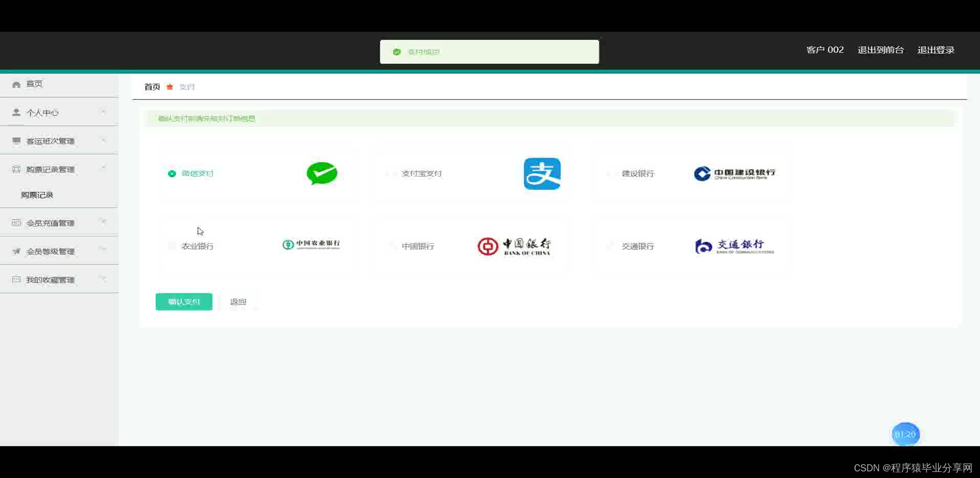The height and width of the screenshot is (478, 980).
Task: Click the card icon beside 会员充值管理
Action: coord(16,223)
